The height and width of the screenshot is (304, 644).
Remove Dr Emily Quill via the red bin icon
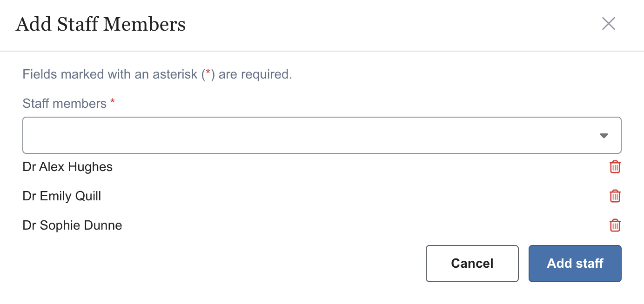(615, 196)
